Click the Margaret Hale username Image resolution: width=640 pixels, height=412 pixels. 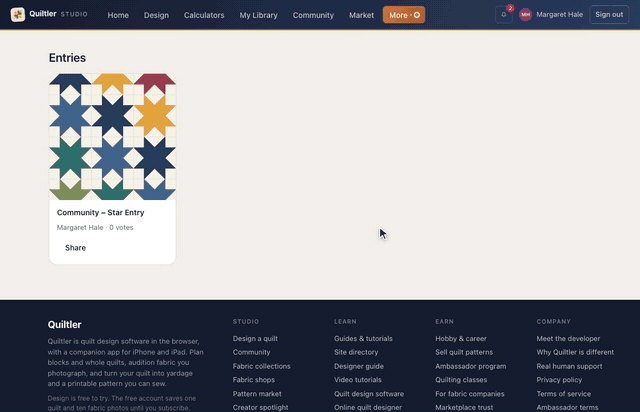(559, 15)
